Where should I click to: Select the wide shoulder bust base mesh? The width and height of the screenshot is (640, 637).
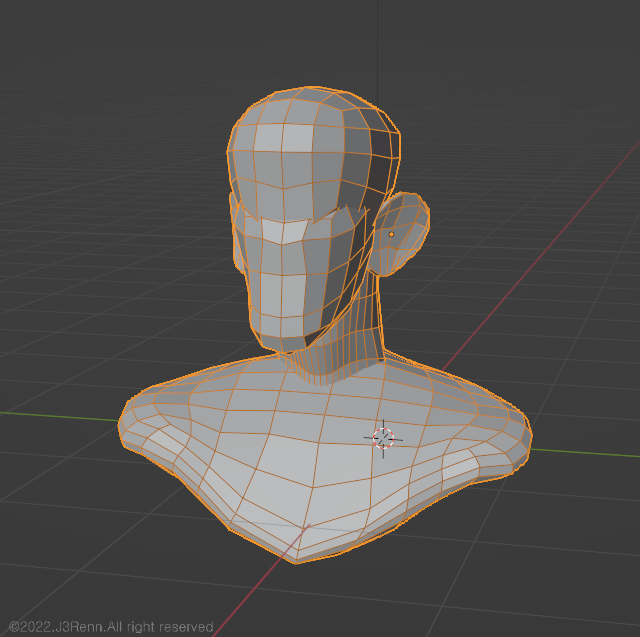click(325, 457)
